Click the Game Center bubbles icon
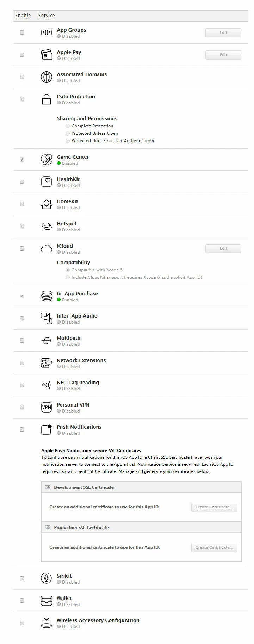The height and width of the screenshot is (644, 254). pos(47,160)
